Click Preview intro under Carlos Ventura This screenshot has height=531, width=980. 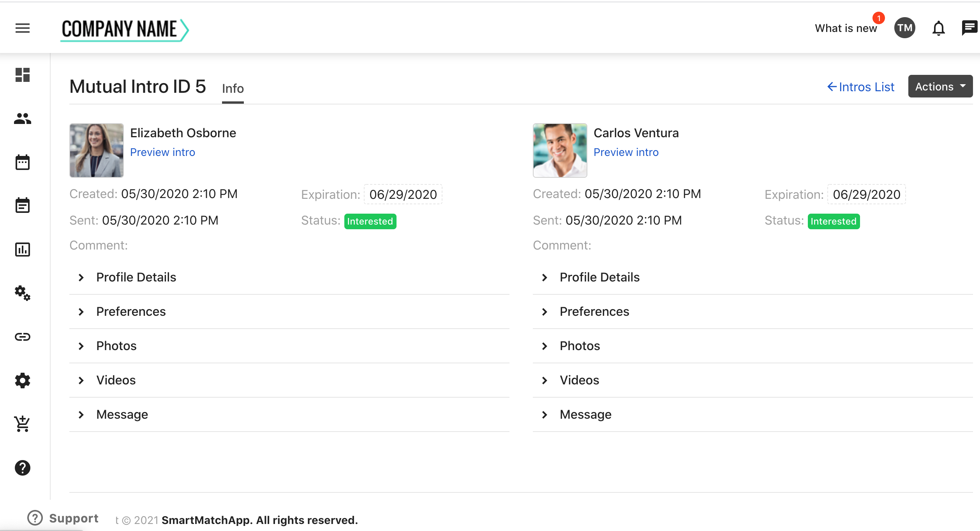(x=626, y=152)
